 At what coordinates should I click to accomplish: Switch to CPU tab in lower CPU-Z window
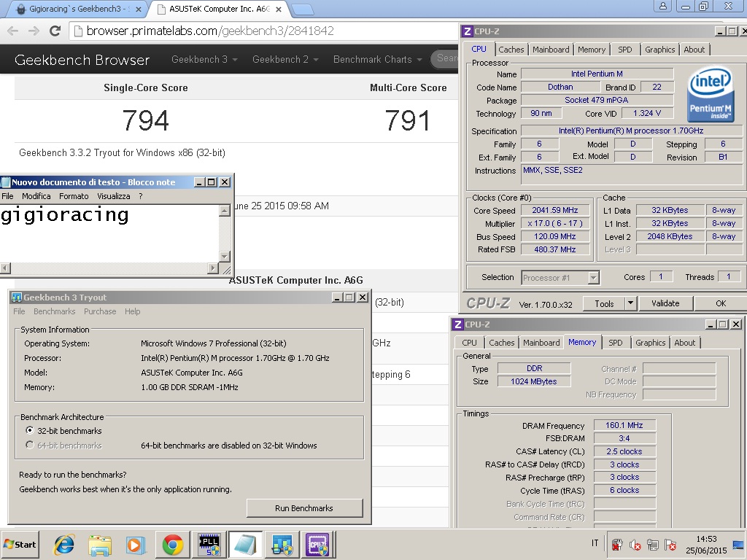pyautogui.click(x=469, y=343)
